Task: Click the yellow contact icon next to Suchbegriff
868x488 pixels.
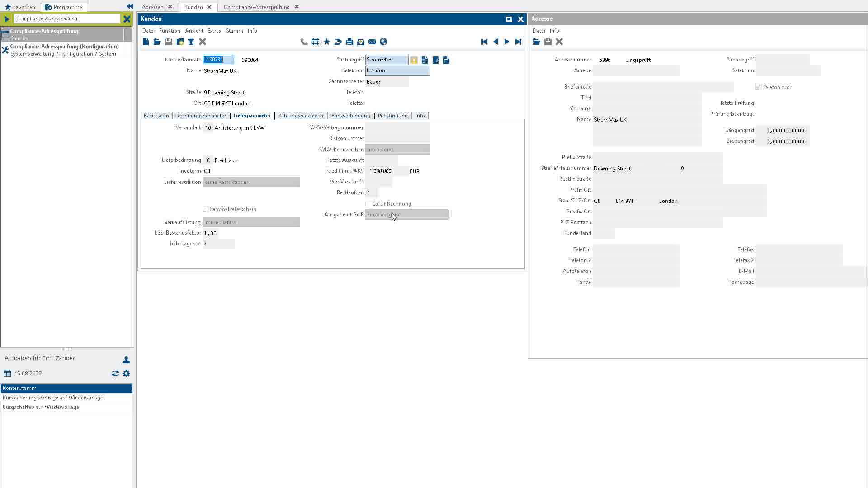Action: [x=414, y=60]
